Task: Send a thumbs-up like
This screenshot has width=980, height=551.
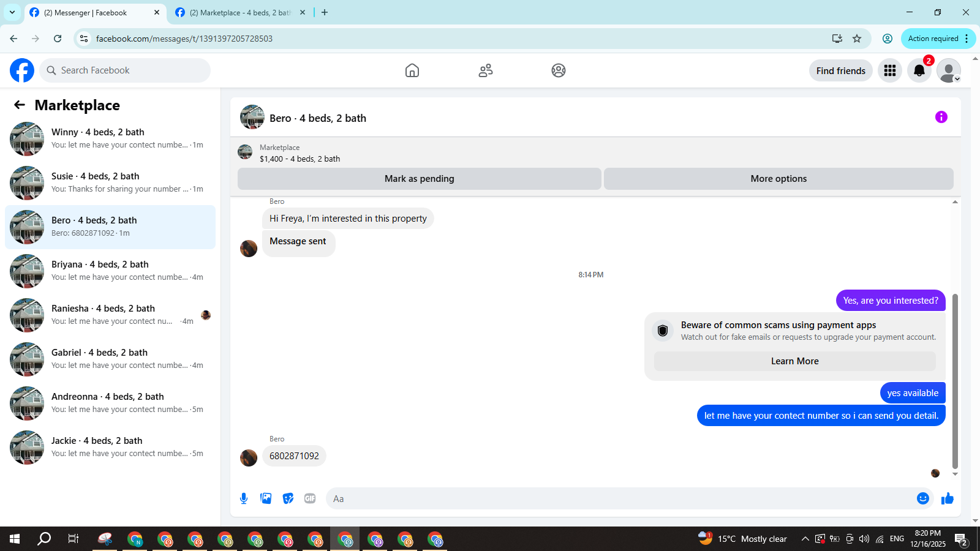Action: coord(948,498)
